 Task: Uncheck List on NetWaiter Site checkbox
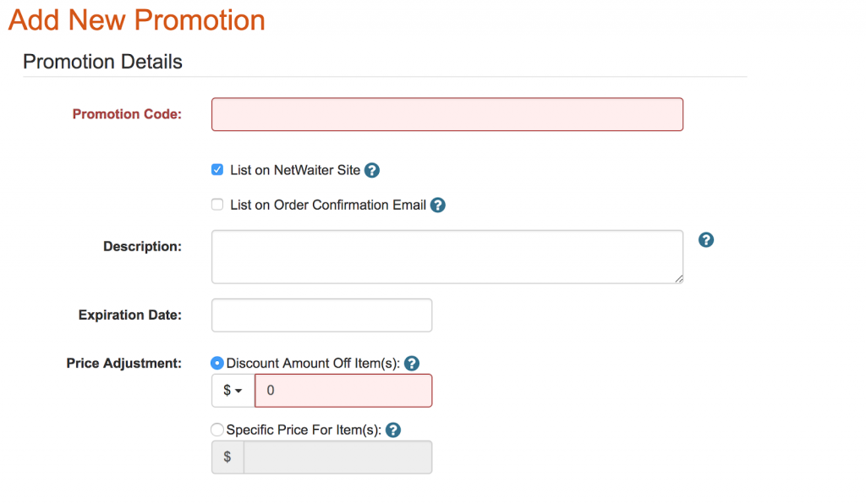[x=217, y=169]
